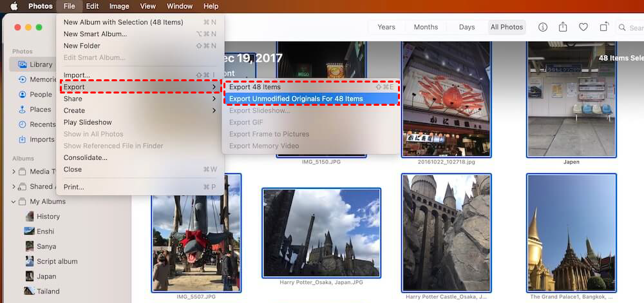Choose Export 48 Items
Screen dimensions: 644x303
[x=311, y=87]
